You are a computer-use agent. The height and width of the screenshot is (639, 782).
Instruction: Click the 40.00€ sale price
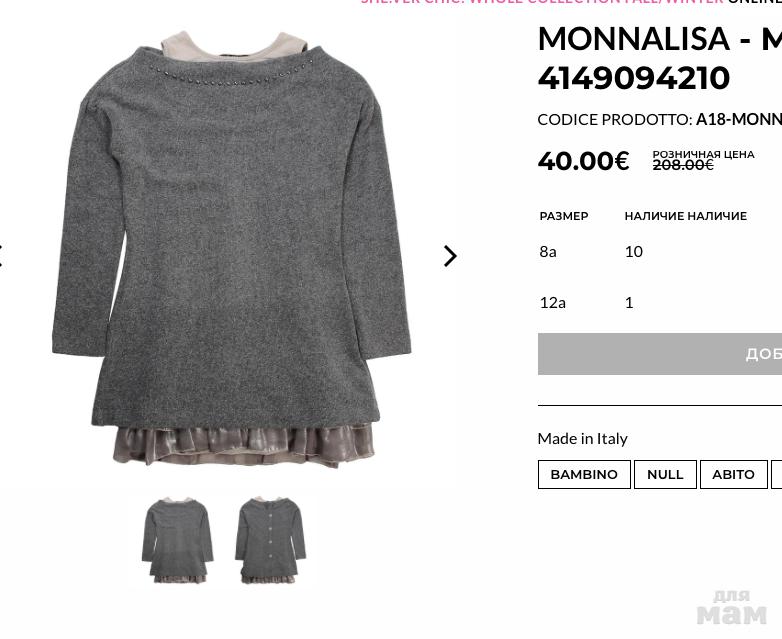[x=583, y=161]
